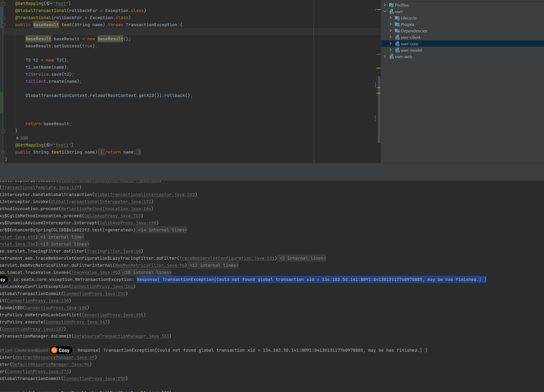Expand the user-core module
This screenshot has width=544, height=392.
tap(391, 44)
